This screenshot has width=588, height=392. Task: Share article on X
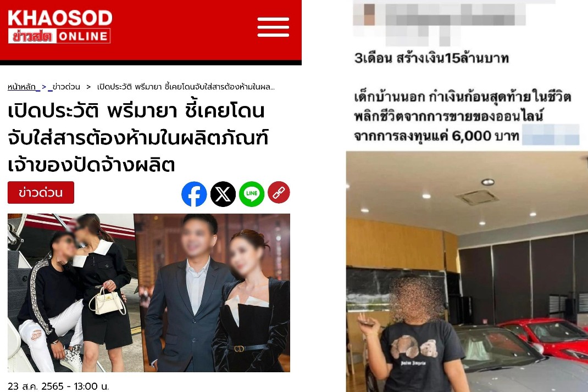[223, 194]
